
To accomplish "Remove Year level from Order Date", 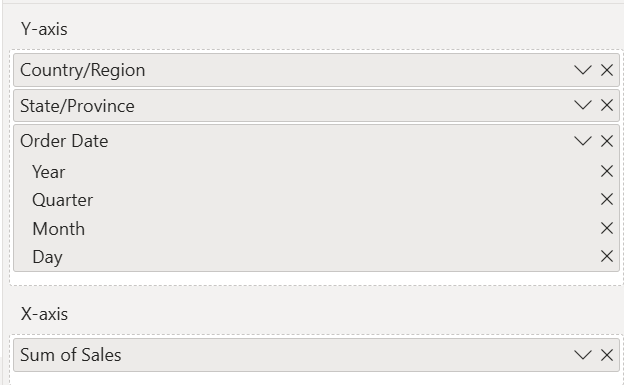I will click(606, 172).
